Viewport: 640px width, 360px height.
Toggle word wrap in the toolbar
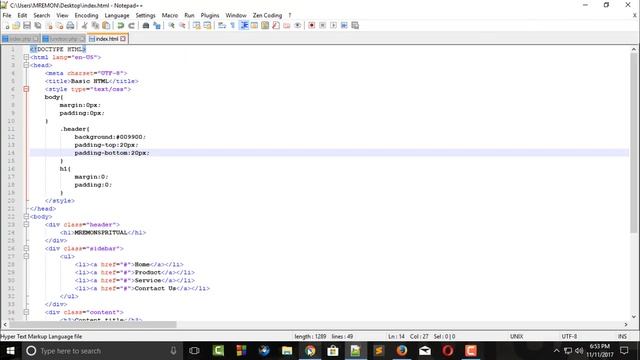point(222,26)
